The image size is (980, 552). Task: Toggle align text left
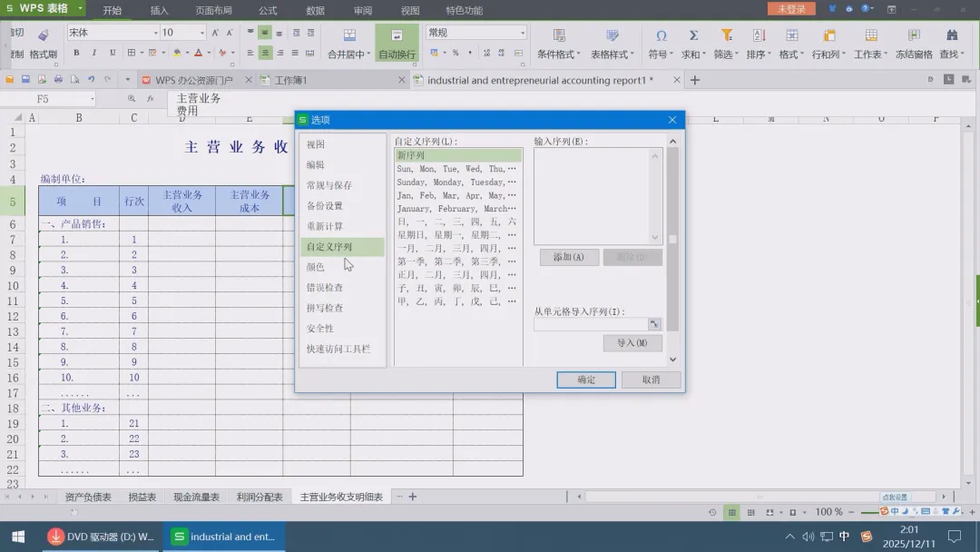[250, 54]
